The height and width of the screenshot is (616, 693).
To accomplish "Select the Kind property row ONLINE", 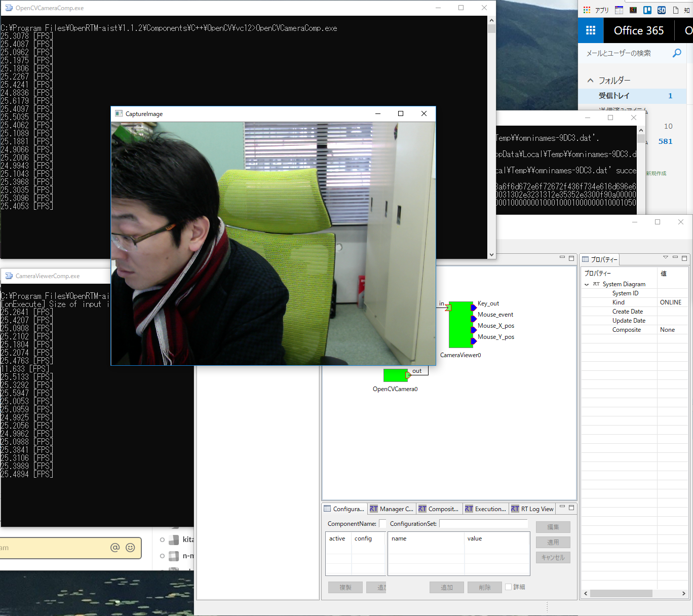I will (x=634, y=302).
